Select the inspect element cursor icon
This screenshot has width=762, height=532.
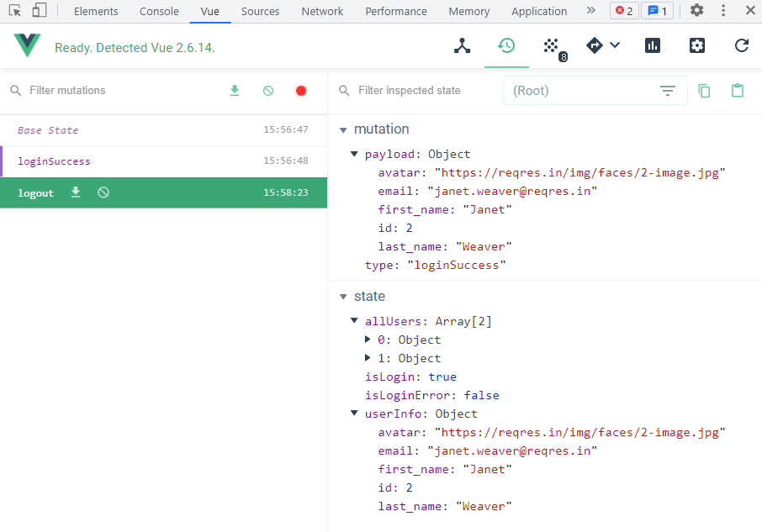pos(15,10)
